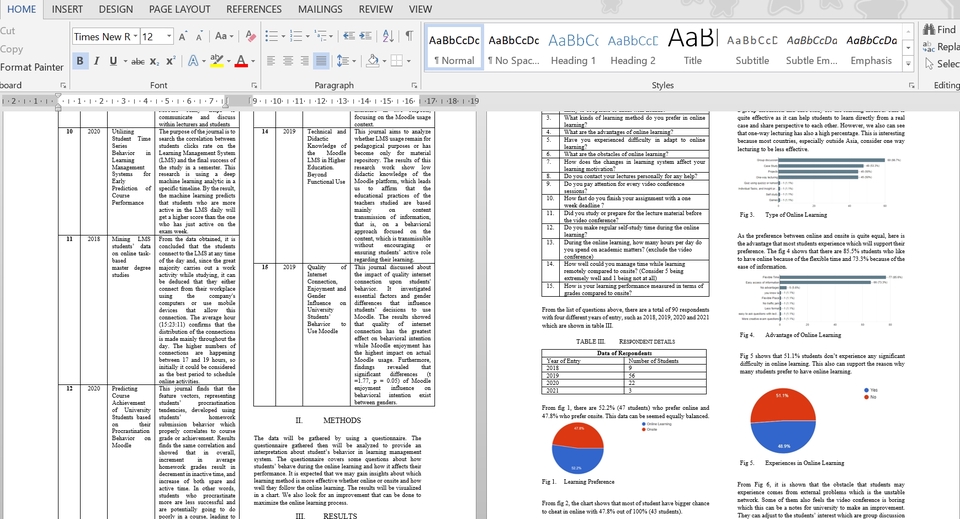Open Select cursor options
960x519 pixels.
click(x=942, y=64)
